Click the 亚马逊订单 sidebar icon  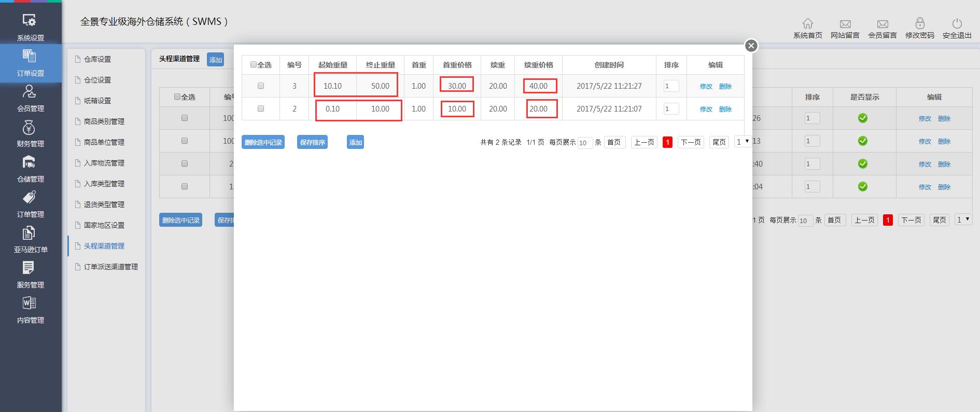tap(30, 233)
